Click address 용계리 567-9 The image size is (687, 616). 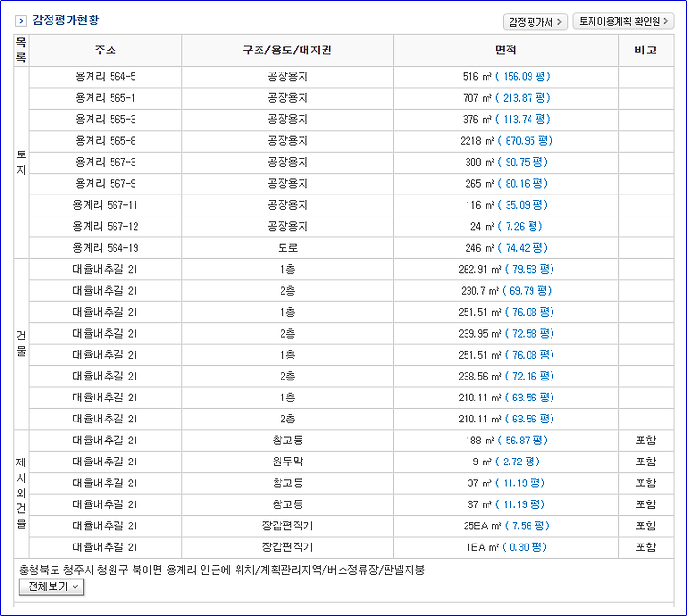point(106,184)
